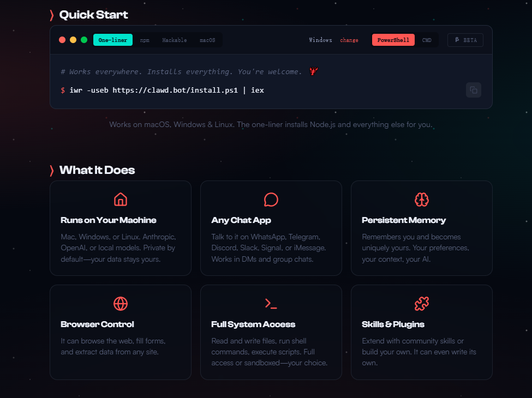532x398 pixels.
Task: Click the puzzle piece icon on Skills & Plugins
Action: click(421, 304)
